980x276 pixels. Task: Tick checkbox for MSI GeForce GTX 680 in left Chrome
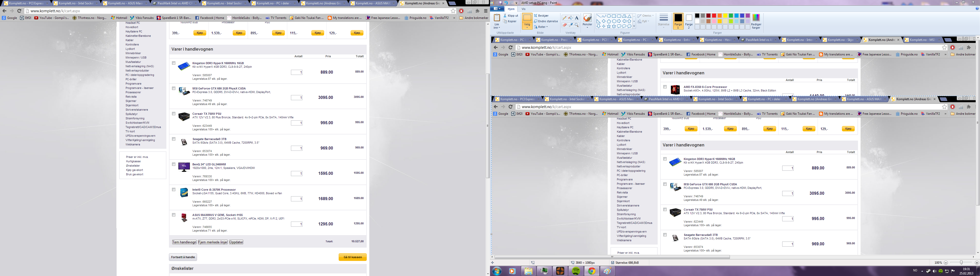point(174,88)
